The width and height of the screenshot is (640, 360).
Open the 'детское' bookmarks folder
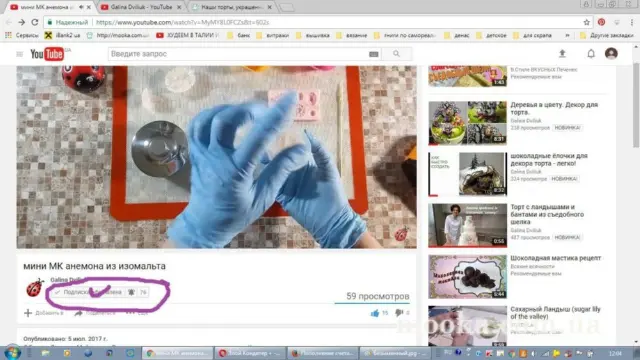[491, 36]
